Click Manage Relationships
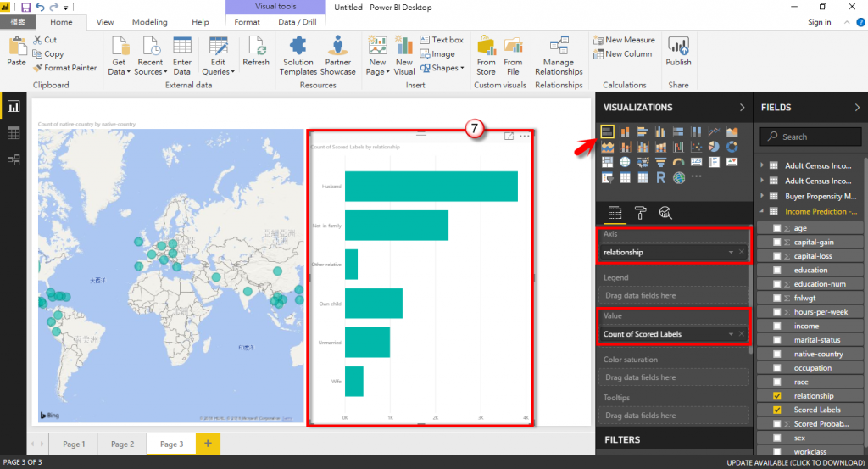Image resolution: width=868 pixels, height=469 pixels. click(559, 55)
